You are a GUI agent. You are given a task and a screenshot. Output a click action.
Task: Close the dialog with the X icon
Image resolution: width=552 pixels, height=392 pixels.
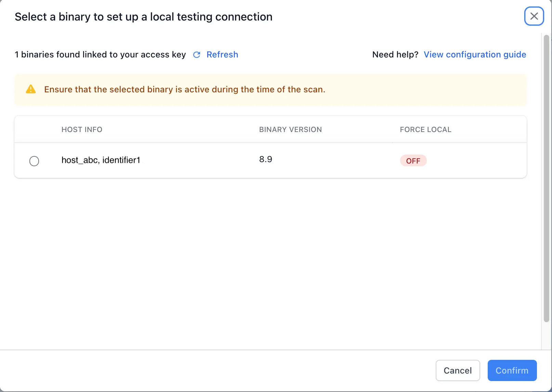534,16
